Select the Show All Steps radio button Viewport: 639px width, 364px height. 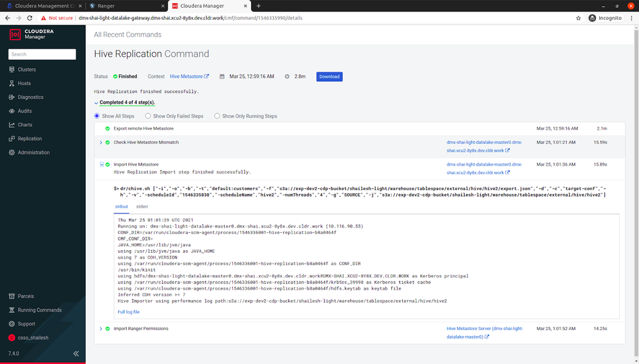click(x=97, y=116)
